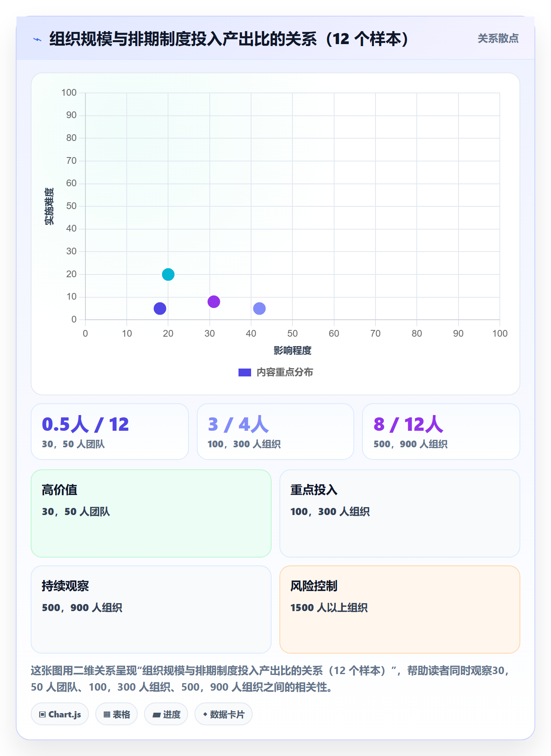Image resolution: width=551 pixels, height=756 pixels.
Task: Click 100，300 人组织 text in 重点投入
Action: tap(330, 511)
